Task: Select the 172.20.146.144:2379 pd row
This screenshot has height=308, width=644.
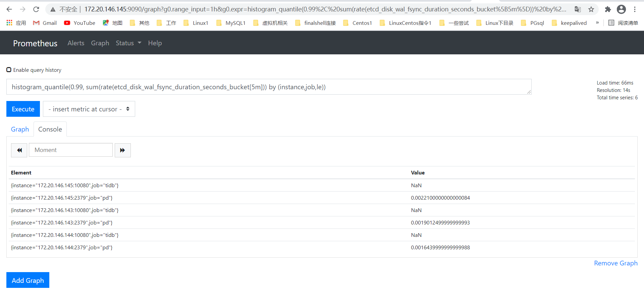Action: (x=322, y=247)
